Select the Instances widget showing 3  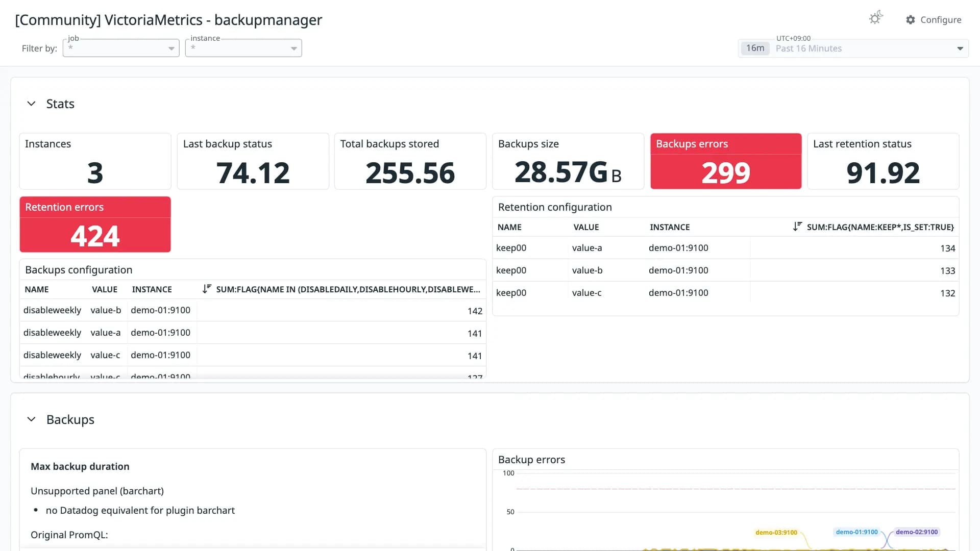(95, 161)
